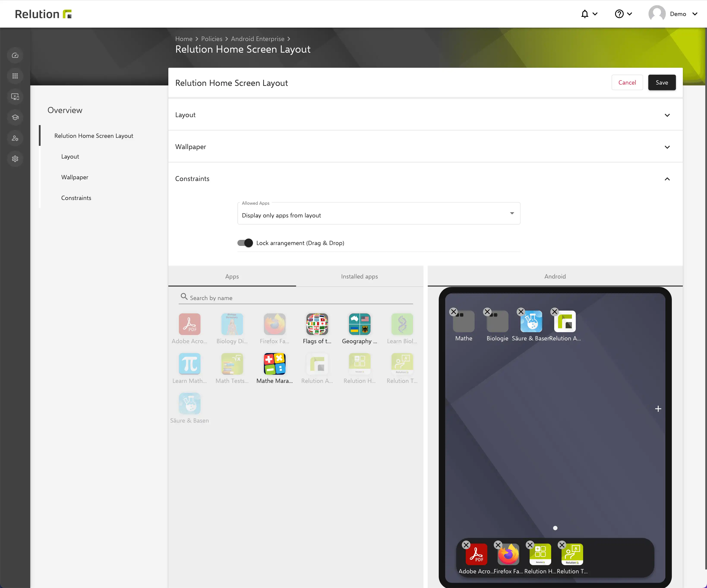Click Säure & Basen icon on home screen
This screenshot has width=707, height=588.
pos(531,321)
